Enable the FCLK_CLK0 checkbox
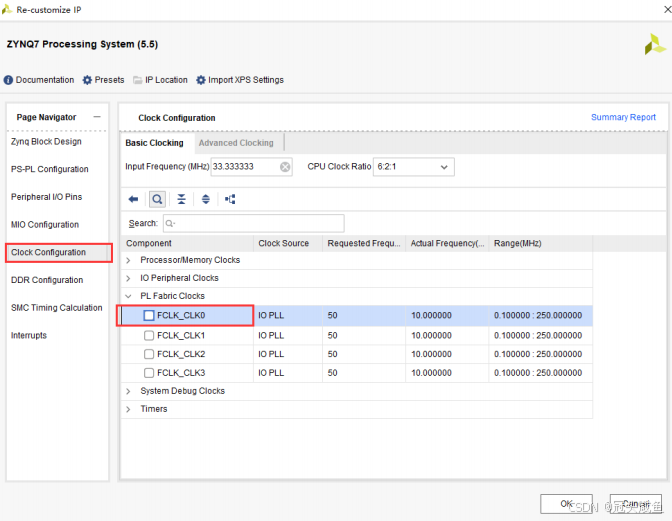The width and height of the screenshot is (672, 521). (x=149, y=316)
